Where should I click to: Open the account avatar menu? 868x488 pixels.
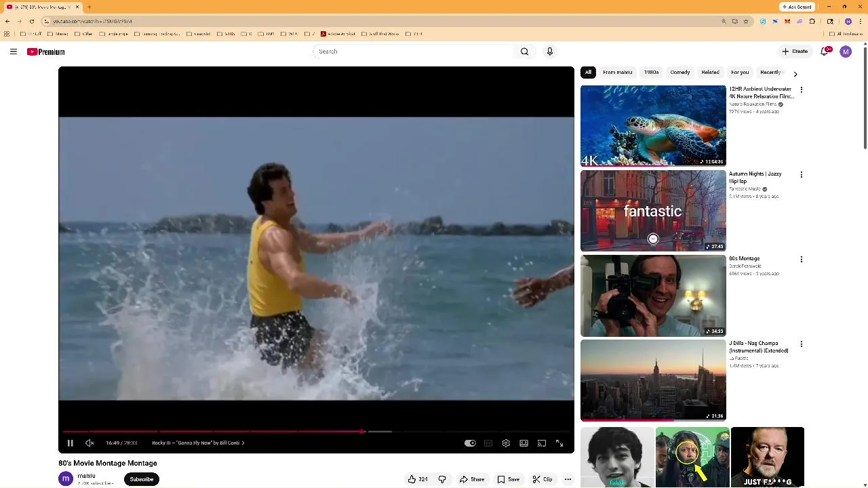coord(846,52)
